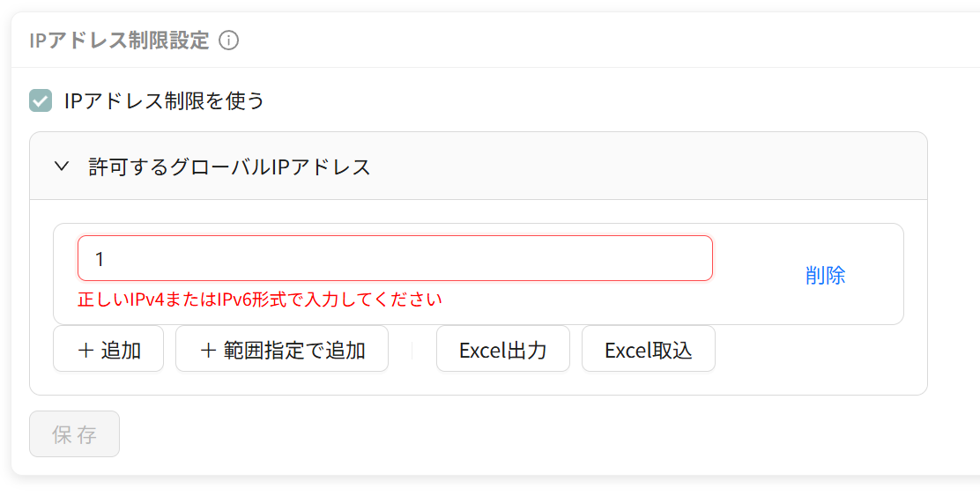Click the + 追加 button

pyautogui.click(x=108, y=349)
